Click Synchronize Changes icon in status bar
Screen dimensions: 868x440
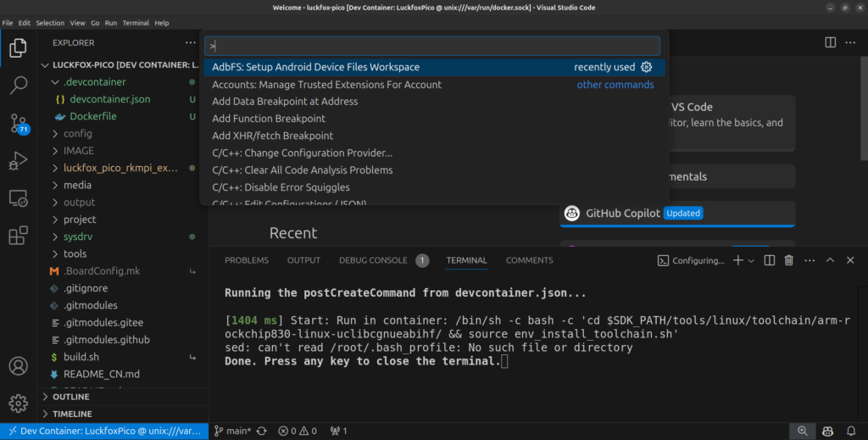(x=262, y=432)
